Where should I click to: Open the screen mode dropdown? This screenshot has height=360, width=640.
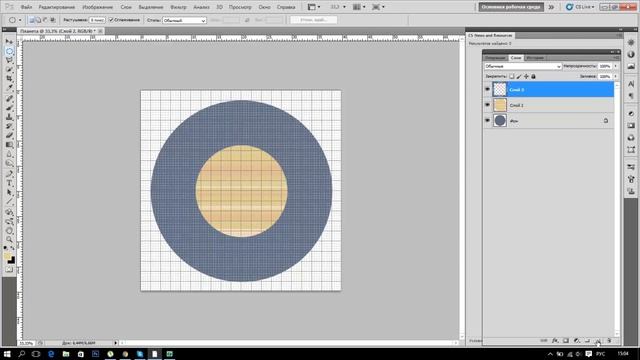tap(378, 7)
